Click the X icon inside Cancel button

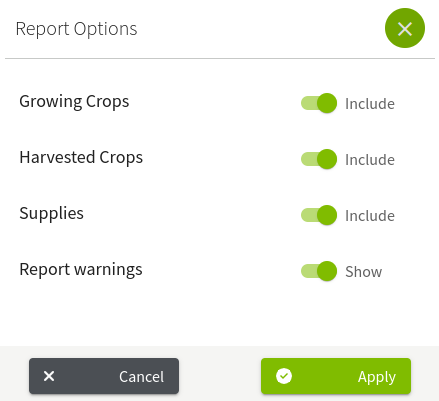point(49,376)
